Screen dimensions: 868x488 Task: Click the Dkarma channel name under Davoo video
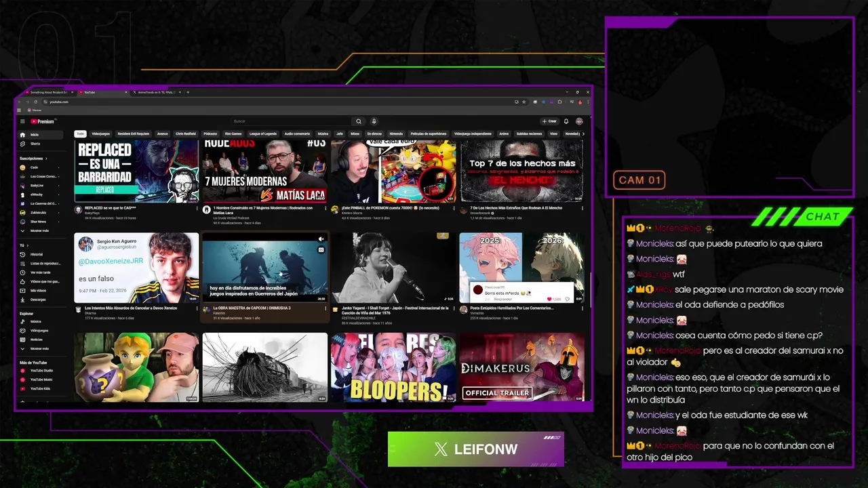(90, 314)
